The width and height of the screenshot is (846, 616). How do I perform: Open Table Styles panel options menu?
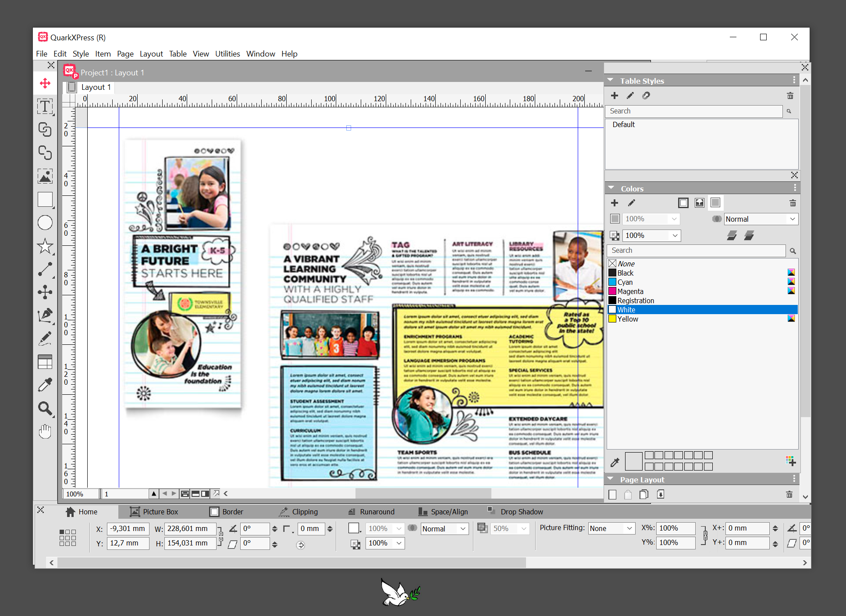coord(794,80)
